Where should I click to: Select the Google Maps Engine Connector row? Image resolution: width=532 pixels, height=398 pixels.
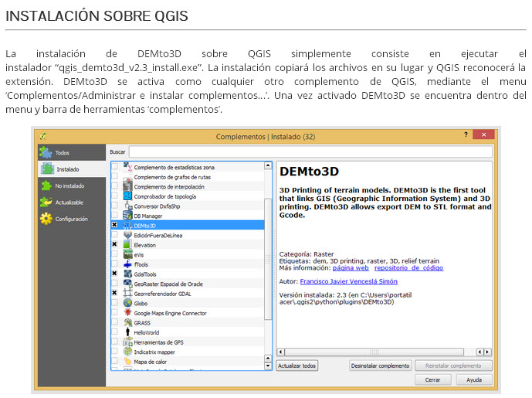tap(188, 313)
